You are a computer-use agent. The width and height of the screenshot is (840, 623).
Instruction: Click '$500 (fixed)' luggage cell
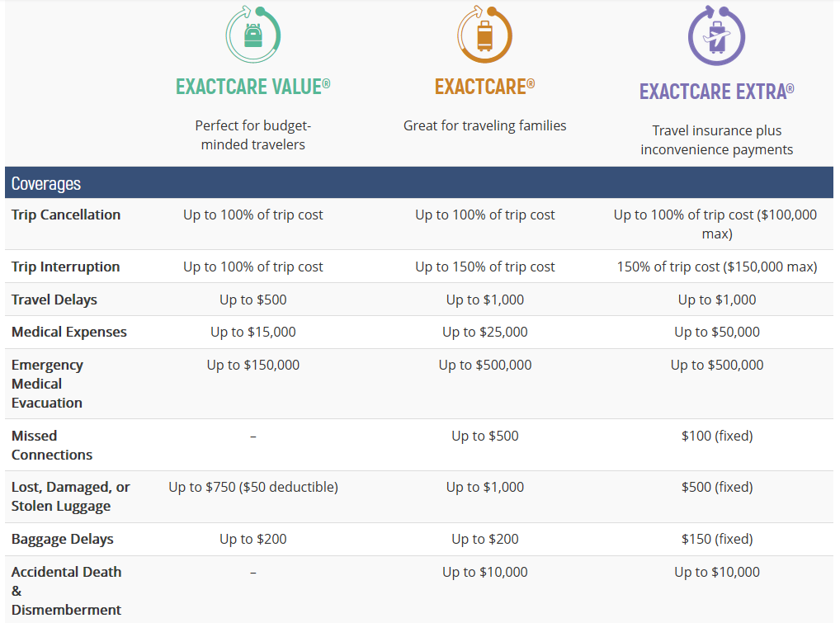tap(717, 487)
